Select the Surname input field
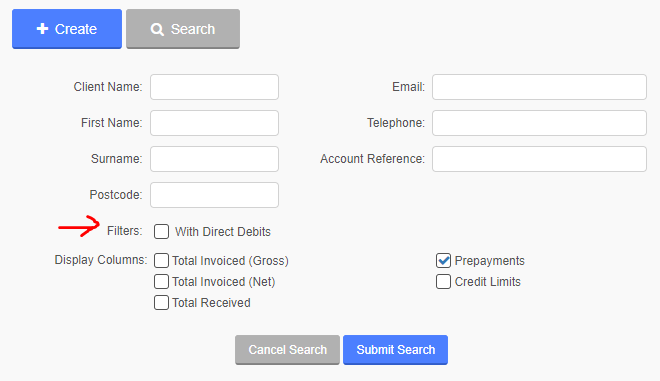This screenshot has height=381, width=660. coord(214,159)
